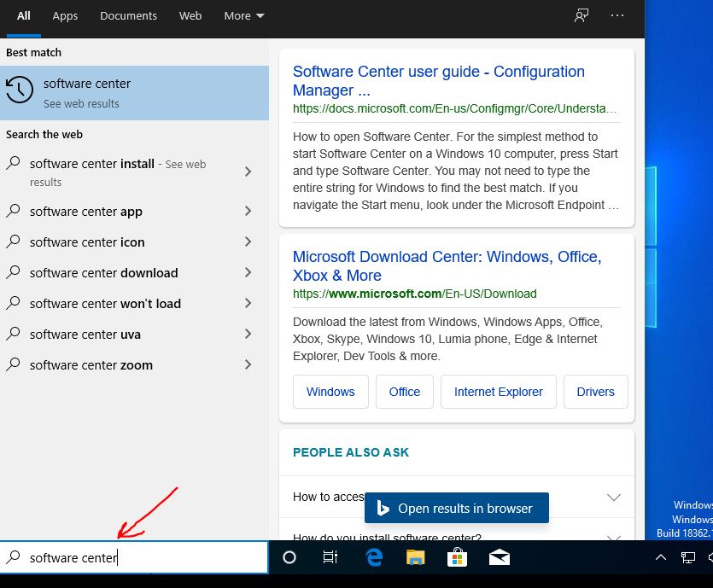Open Microsoft Store from taskbar

coord(457,557)
